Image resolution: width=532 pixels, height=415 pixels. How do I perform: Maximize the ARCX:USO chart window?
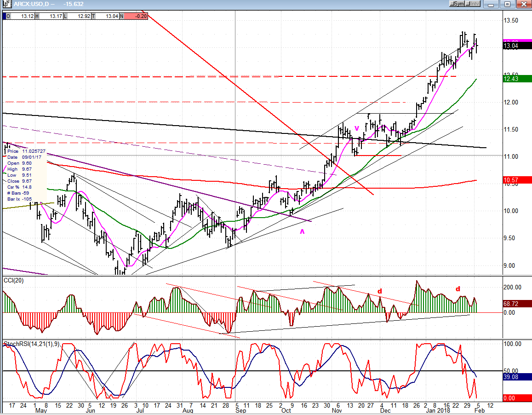(507, 4)
